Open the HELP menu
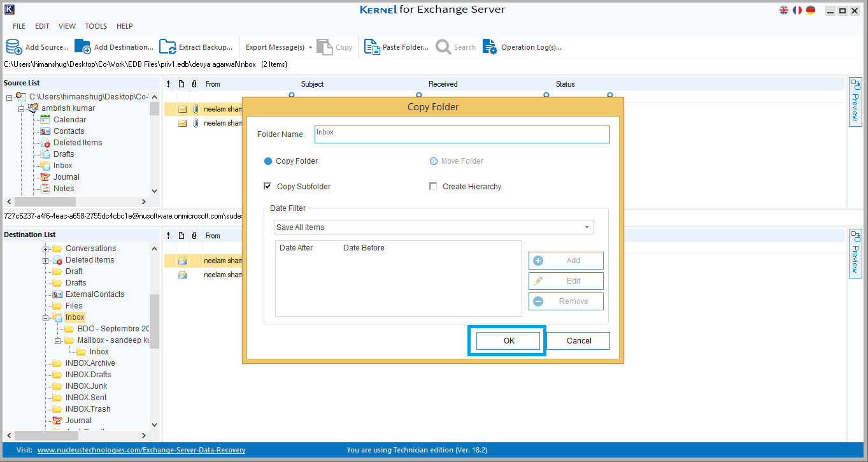The image size is (868, 462). (x=125, y=26)
